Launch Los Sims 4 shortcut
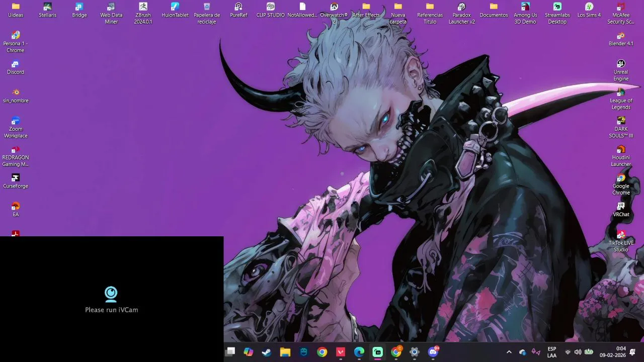The image size is (644, 362). coord(589,10)
